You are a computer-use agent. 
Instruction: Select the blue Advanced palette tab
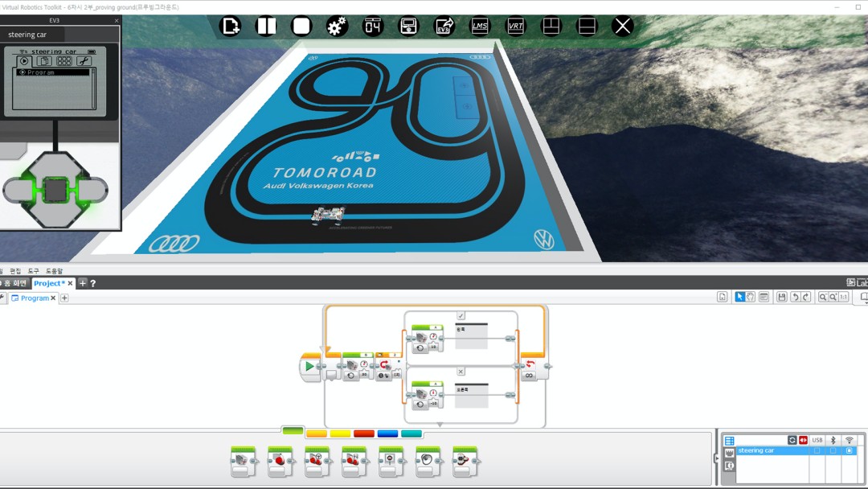tap(387, 434)
